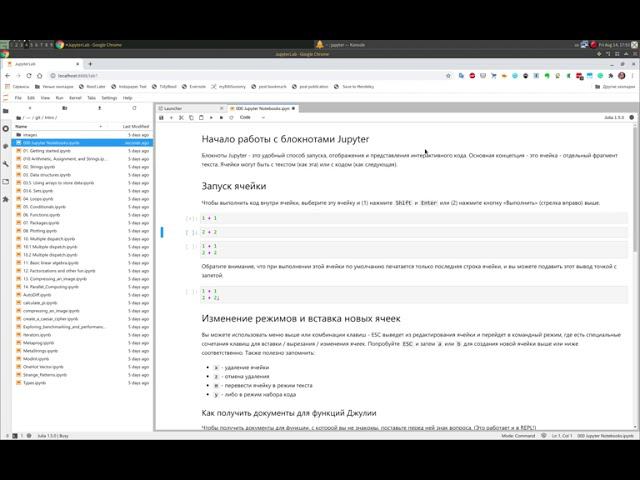
Task: Click the kernel status circle indicator
Action: [631, 118]
